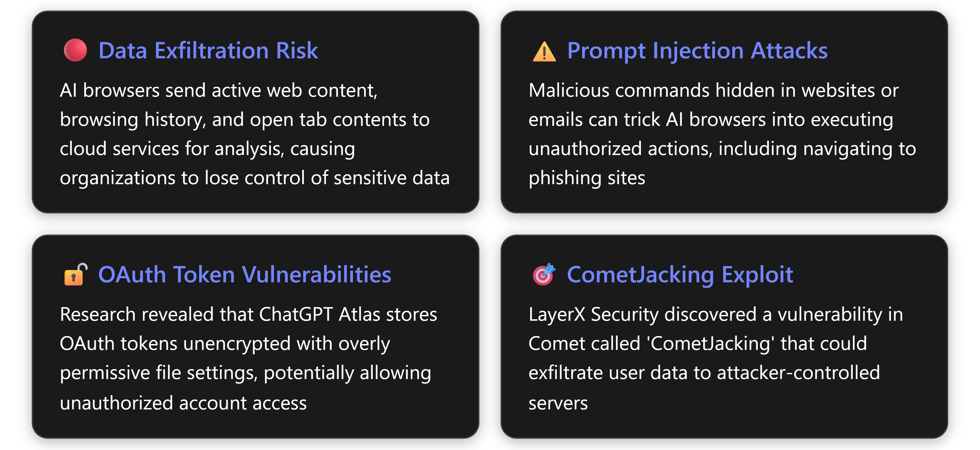The height and width of the screenshot is (450, 980).
Task: Click the open padlock icon
Action: [75, 274]
